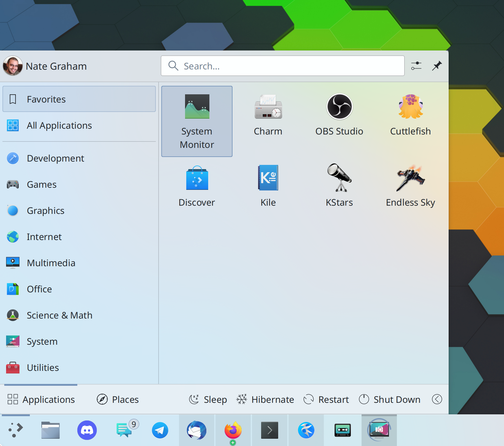Select the Applications tab

41,399
